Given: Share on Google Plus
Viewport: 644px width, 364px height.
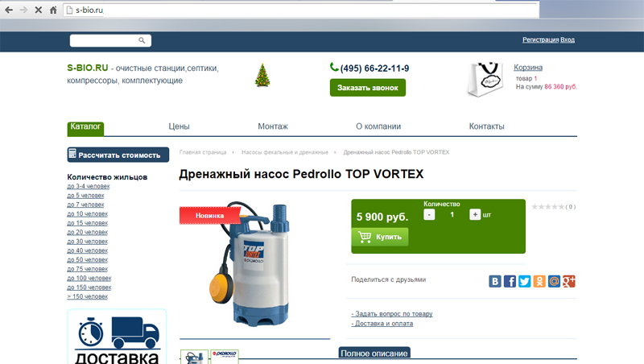Looking at the screenshot, I should click(x=568, y=281).
